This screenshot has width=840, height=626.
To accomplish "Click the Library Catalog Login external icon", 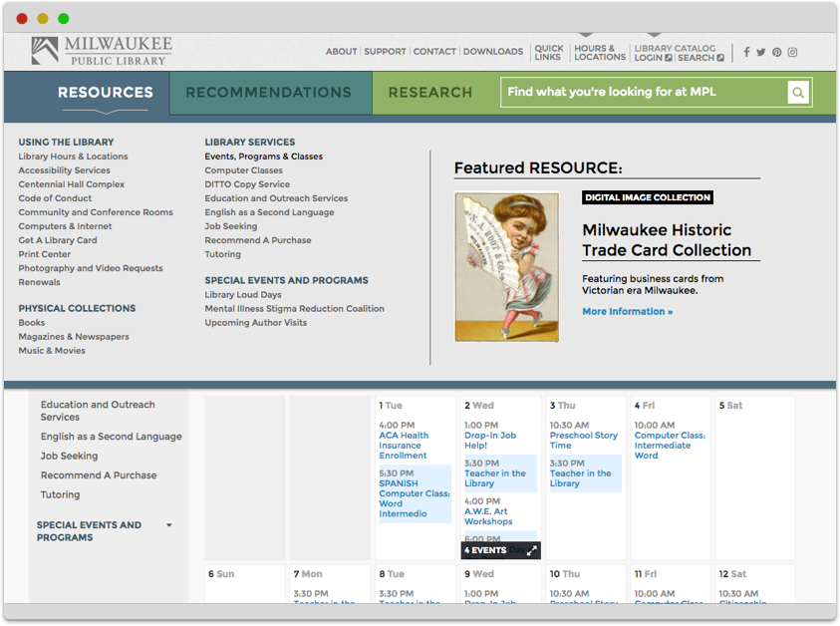I will [x=669, y=58].
